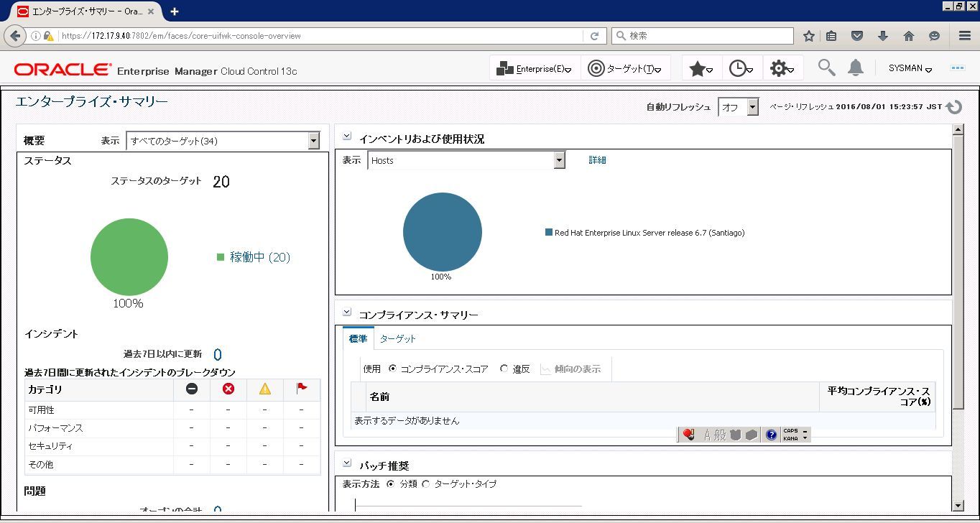This screenshot has width=980, height=523.
Task: Click the Enterprise Manager search magnifier icon
Action: [x=826, y=68]
